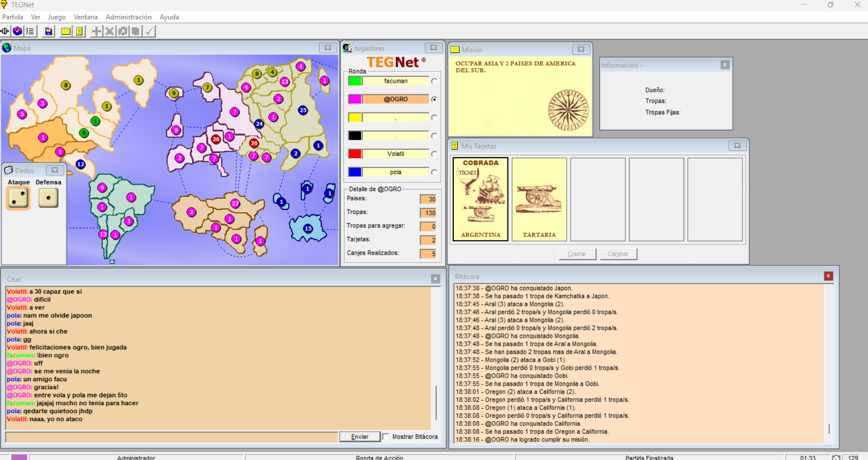Click the chat message input field
868x460 pixels.
[x=172, y=437]
